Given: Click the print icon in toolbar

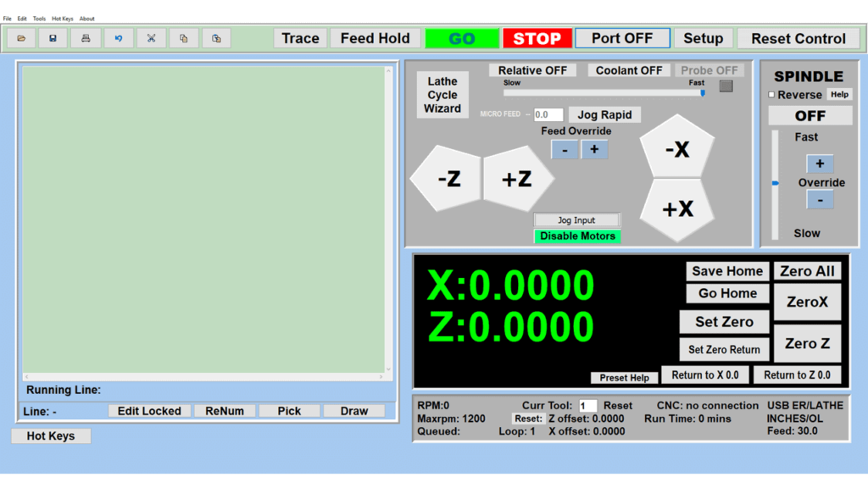Looking at the screenshot, I should 86,38.
